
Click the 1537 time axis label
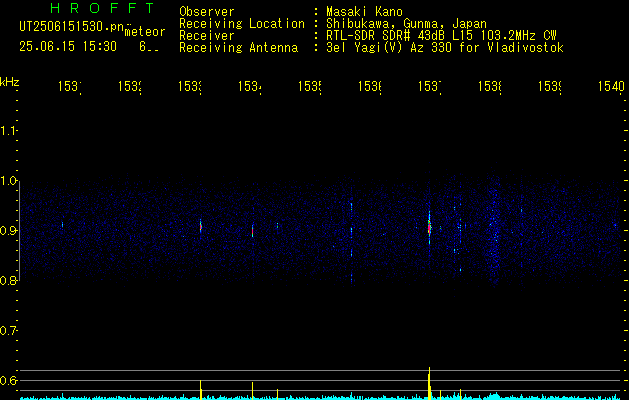pos(430,86)
